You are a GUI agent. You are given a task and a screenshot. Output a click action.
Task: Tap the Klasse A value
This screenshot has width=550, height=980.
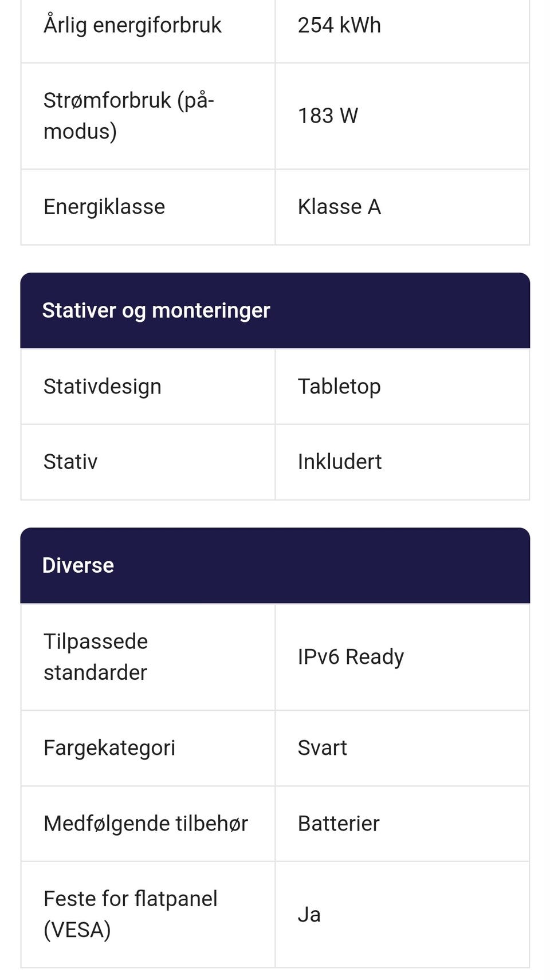pyautogui.click(x=339, y=207)
